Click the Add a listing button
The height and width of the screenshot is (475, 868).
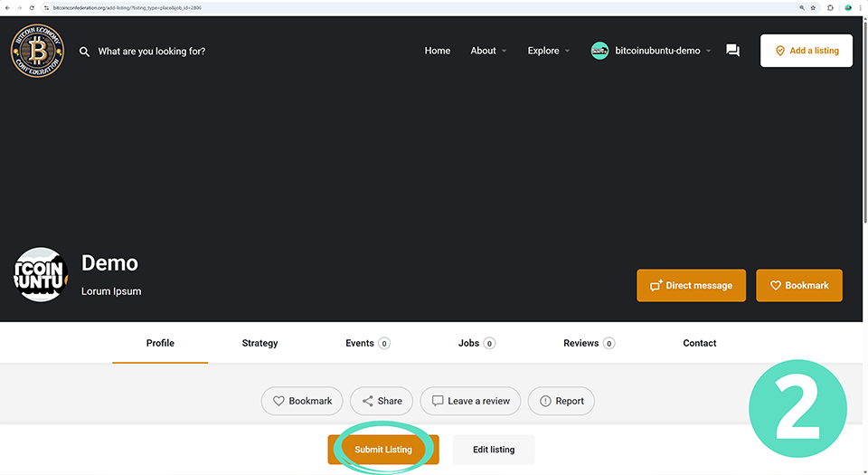pos(807,51)
